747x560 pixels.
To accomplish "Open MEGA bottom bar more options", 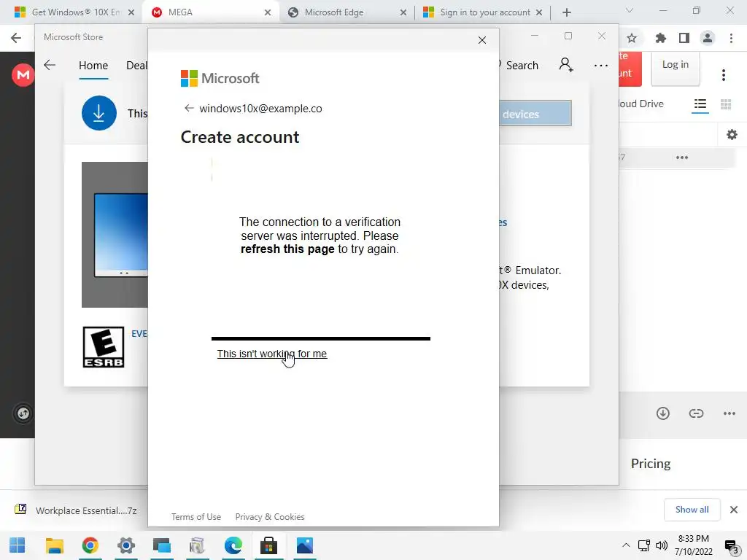I will tap(729, 413).
